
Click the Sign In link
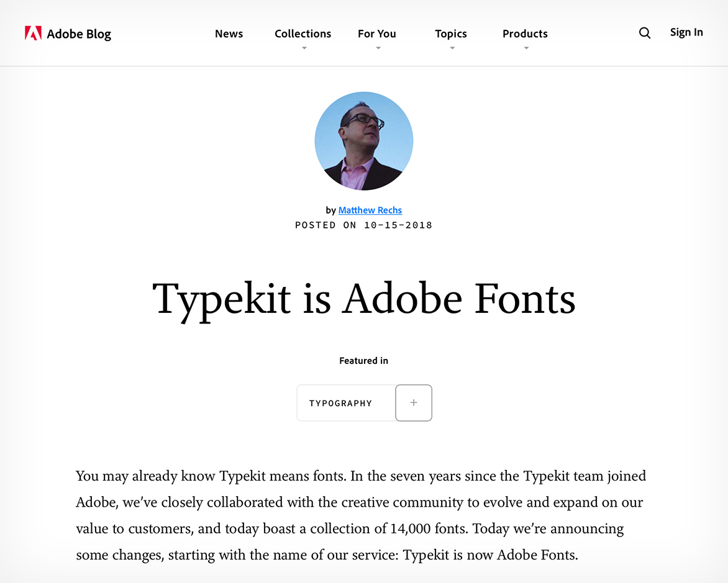[686, 32]
